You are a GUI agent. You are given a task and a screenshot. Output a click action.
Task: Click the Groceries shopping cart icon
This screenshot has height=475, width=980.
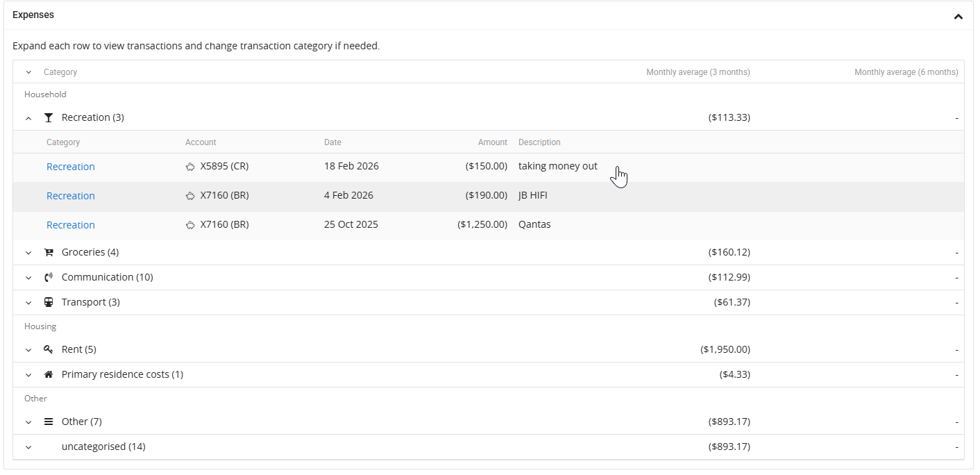click(x=49, y=252)
